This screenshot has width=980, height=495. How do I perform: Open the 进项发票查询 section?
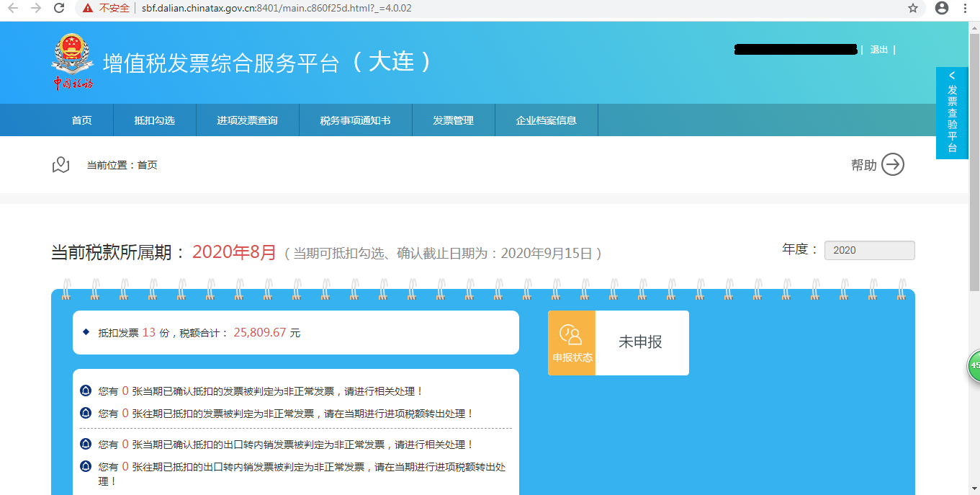pyautogui.click(x=247, y=120)
